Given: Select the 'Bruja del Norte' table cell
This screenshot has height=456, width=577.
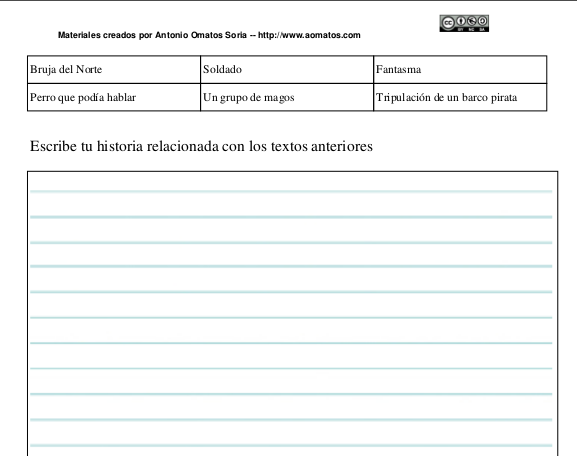Looking at the screenshot, I should [x=114, y=70].
